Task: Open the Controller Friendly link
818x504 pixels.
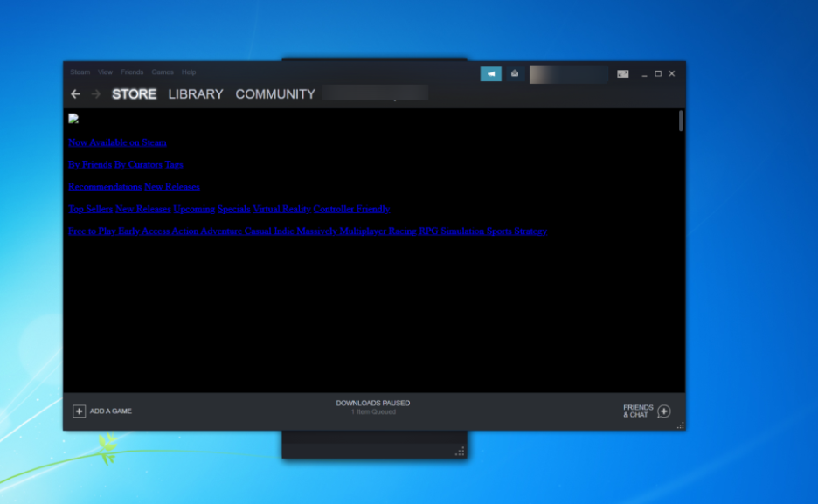Action: point(351,209)
